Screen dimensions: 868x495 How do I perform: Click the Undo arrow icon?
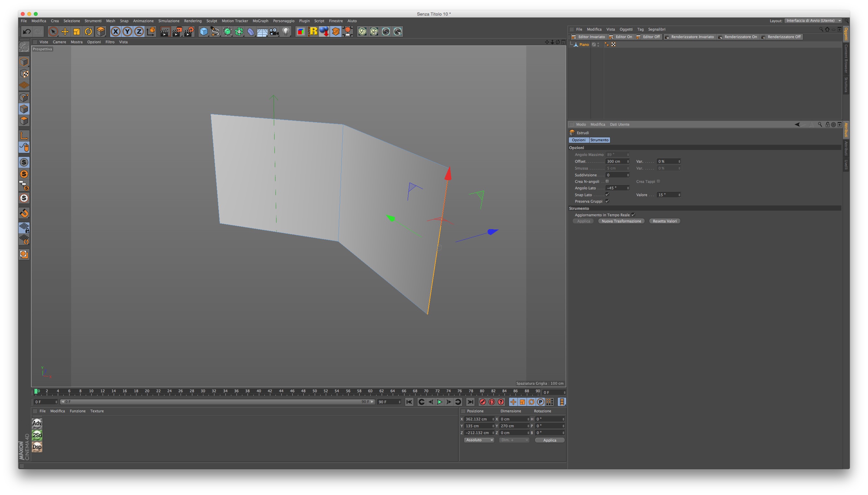click(27, 31)
